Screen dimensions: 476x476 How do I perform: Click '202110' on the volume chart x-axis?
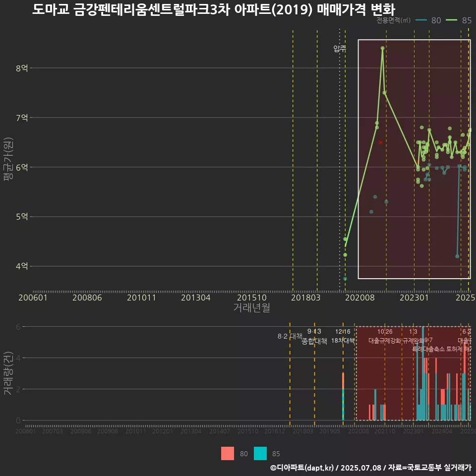pyautogui.click(x=385, y=431)
